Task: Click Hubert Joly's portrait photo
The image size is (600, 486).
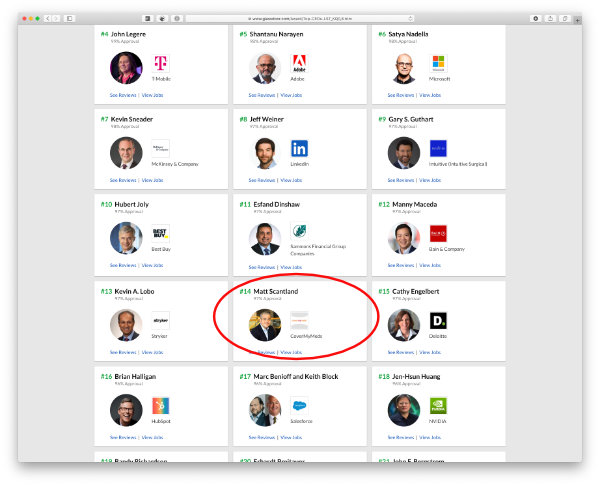Action: pyautogui.click(x=126, y=238)
